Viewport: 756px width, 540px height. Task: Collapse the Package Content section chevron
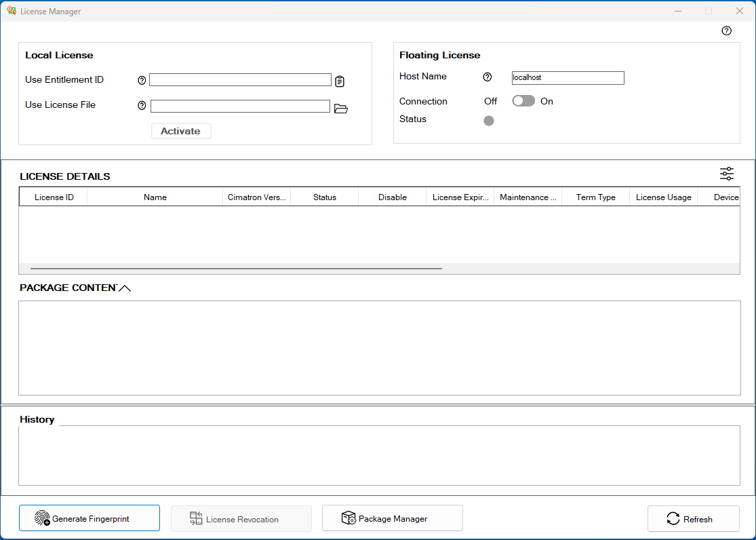coord(125,288)
